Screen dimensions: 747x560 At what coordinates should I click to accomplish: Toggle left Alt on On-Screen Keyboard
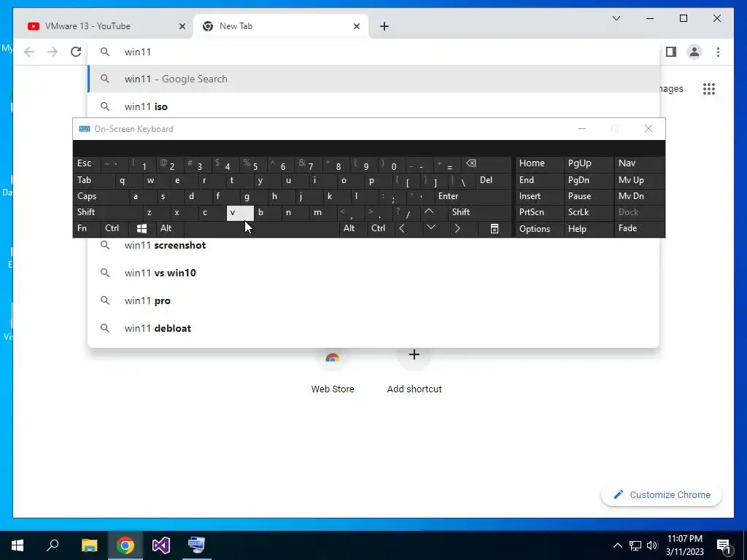pyautogui.click(x=169, y=228)
